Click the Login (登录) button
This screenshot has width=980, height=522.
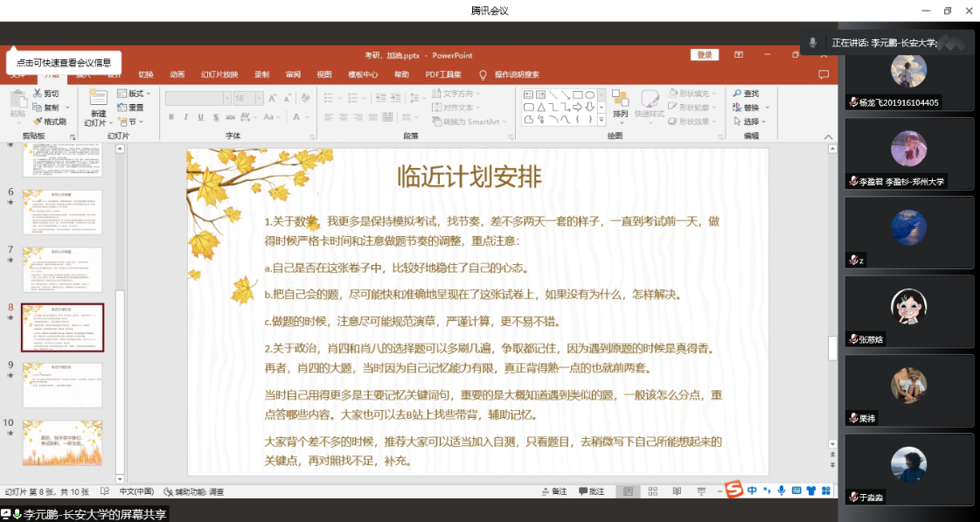pyautogui.click(x=705, y=55)
